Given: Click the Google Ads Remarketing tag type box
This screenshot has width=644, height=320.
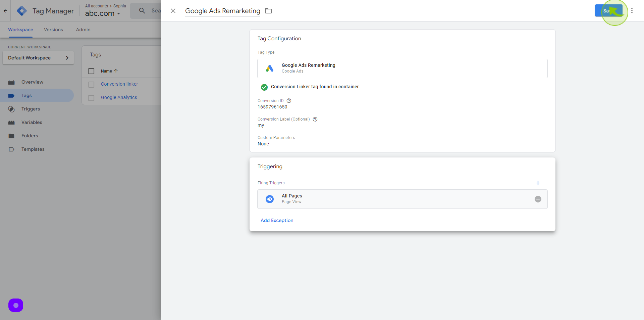Looking at the screenshot, I should pyautogui.click(x=402, y=68).
